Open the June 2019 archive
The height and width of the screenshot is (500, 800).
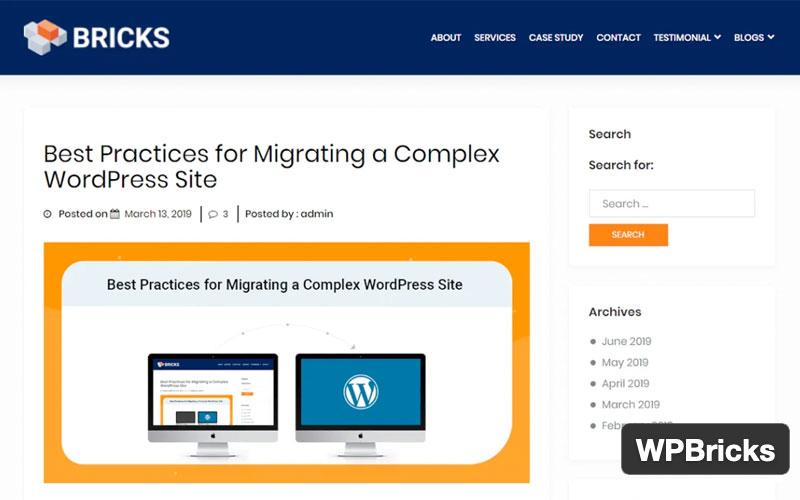(627, 341)
